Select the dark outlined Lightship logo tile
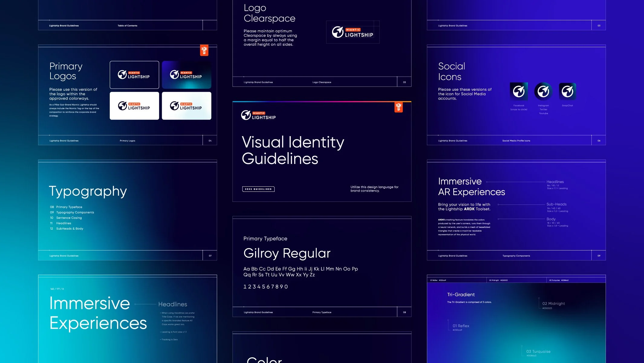Image resolution: width=644 pixels, height=363 pixels. pos(134,75)
